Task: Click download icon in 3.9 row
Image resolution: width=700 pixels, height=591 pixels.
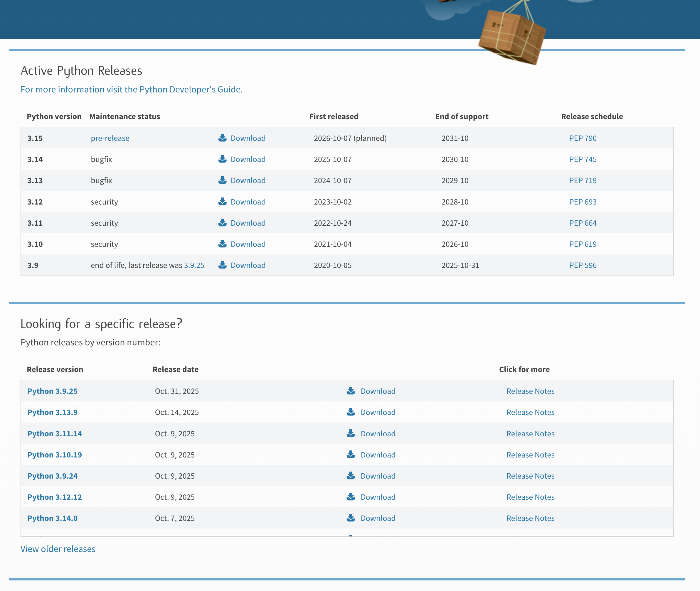Action: 222,265
